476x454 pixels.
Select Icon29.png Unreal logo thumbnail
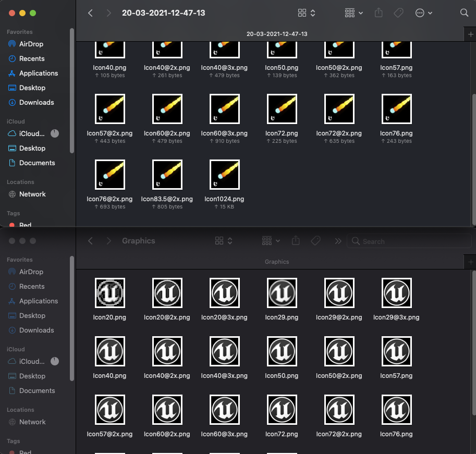click(282, 293)
